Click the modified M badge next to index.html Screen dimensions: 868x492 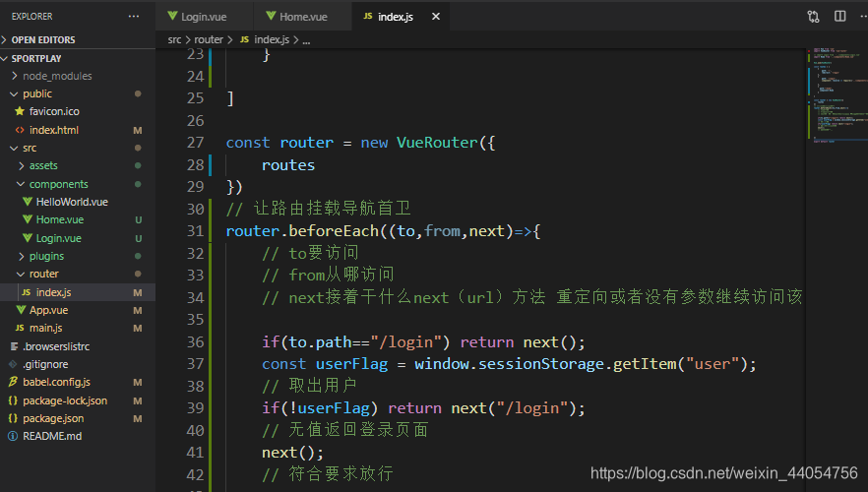point(138,131)
